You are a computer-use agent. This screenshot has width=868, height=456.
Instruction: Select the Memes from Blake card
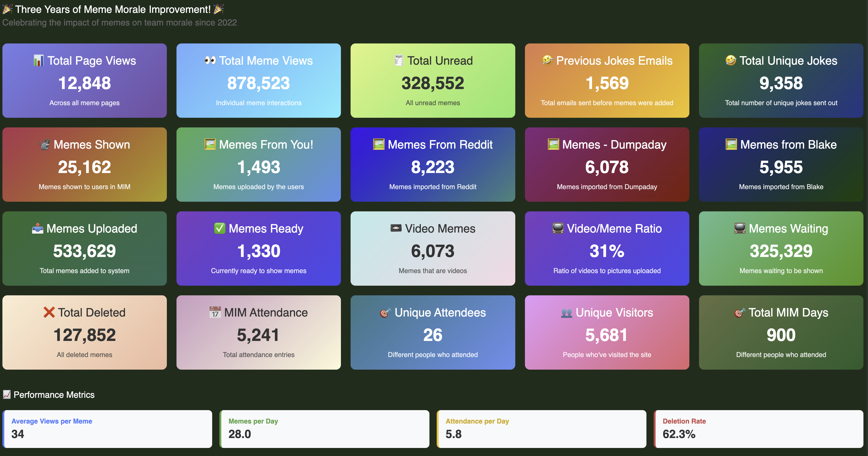[x=781, y=164]
